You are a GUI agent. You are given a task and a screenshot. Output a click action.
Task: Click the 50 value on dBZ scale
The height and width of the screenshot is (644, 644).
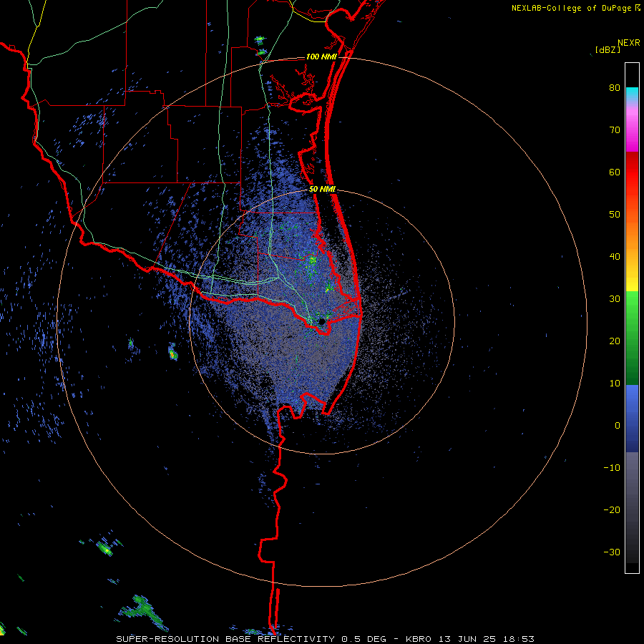coord(615,215)
